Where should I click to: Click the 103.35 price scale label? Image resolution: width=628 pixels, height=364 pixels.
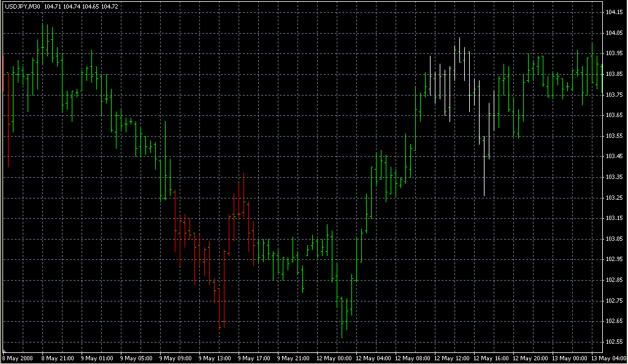pos(614,177)
